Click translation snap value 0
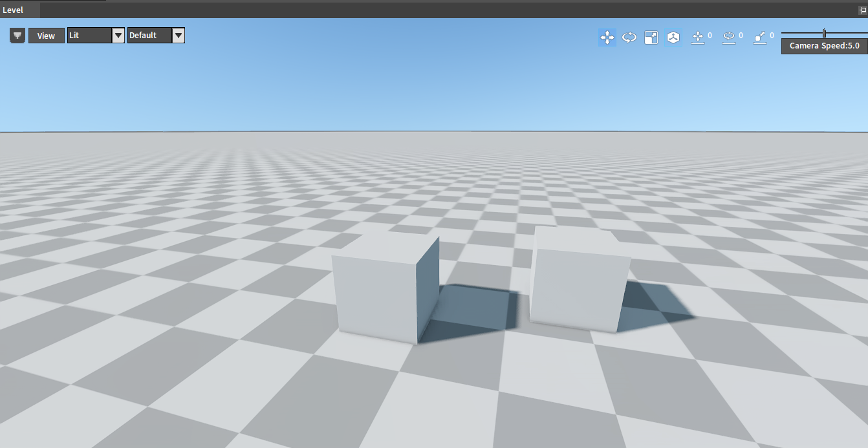This screenshot has height=448, width=868. pos(710,36)
